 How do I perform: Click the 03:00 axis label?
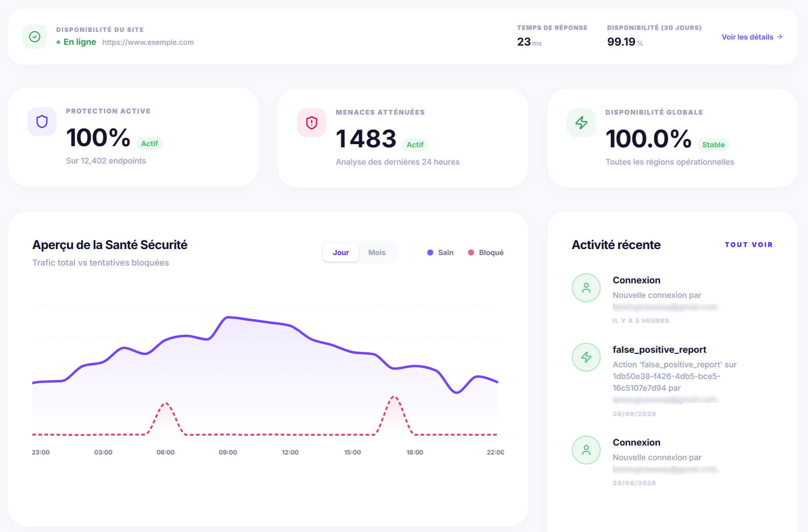tap(103, 452)
